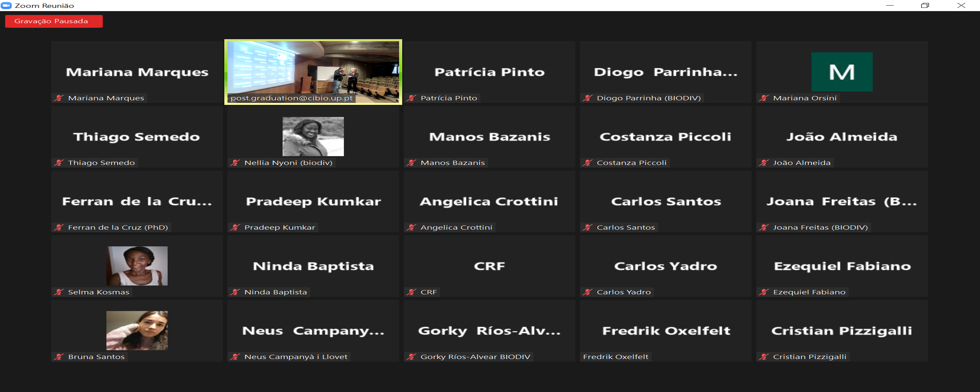Screen dimensions: 980x392
Task: Click muted mic icon beside CRF label
Action: 411,292
